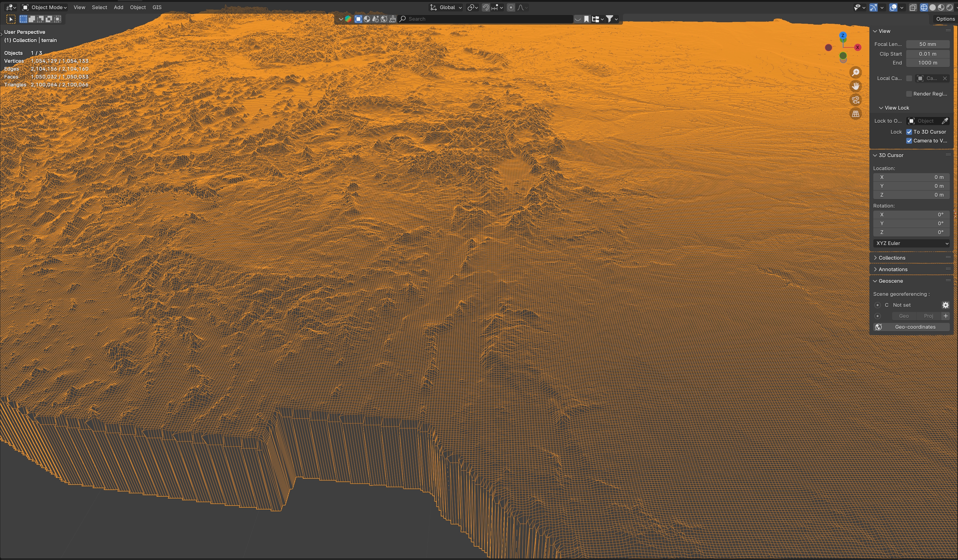
Task: Uncheck Camera to View lock
Action: 909,141
